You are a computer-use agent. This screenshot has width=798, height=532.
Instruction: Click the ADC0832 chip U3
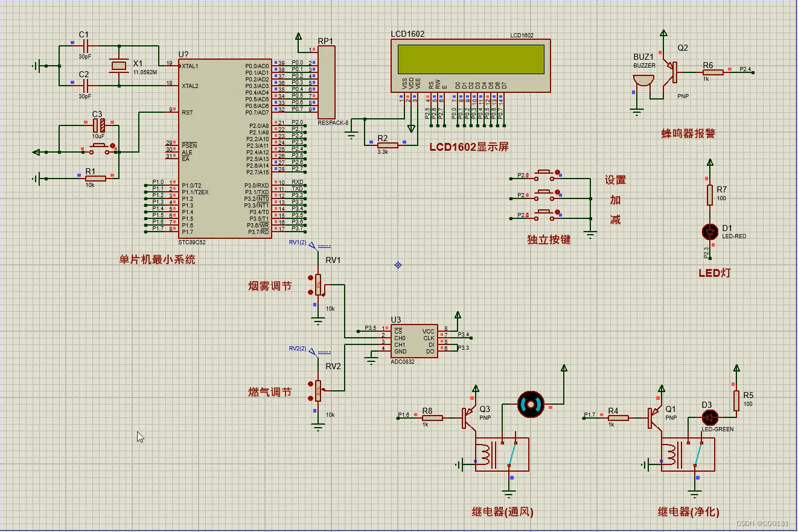click(415, 341)
